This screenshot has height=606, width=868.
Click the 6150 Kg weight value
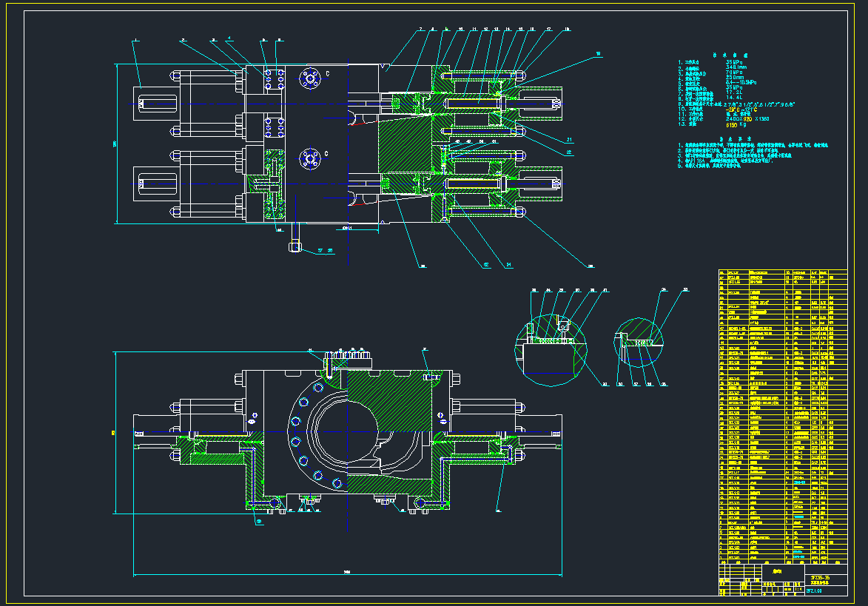tap(736, 125)
